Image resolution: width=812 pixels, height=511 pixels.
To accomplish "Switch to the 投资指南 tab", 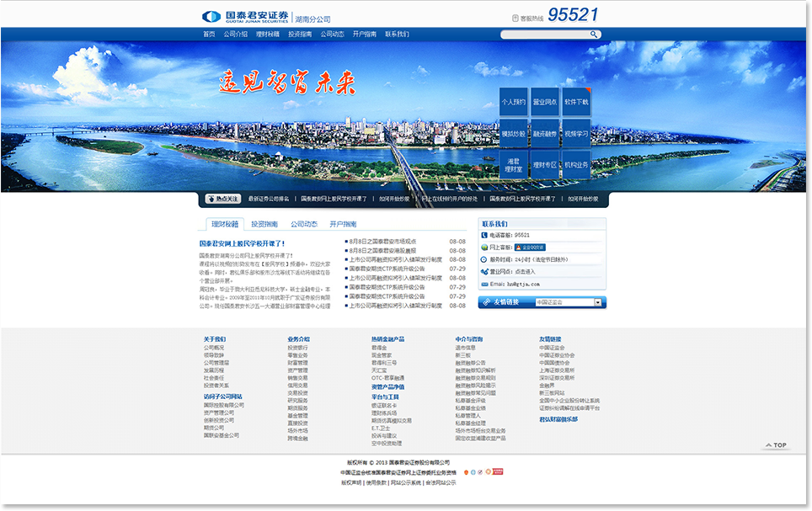I will pyautogui.click(x=264, y=225).
